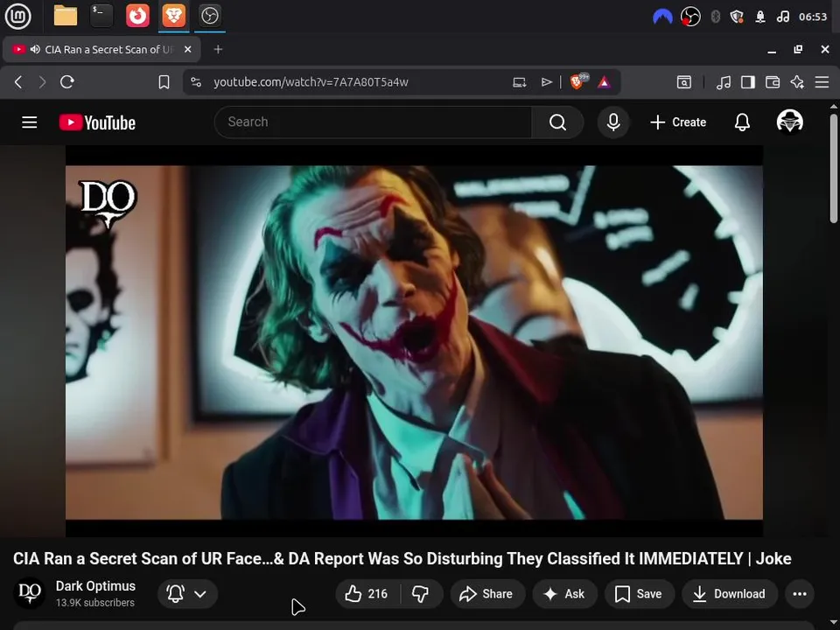Search with your voice microphone
Image resolution: width=840 pixels, height=630 pixels.
(x=613, y=122)
